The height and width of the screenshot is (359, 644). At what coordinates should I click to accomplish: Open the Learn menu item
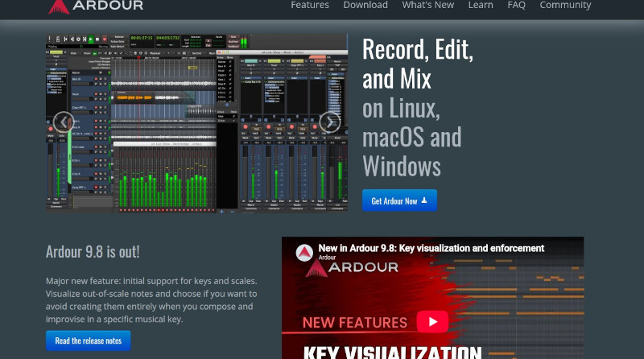point(481,5)
